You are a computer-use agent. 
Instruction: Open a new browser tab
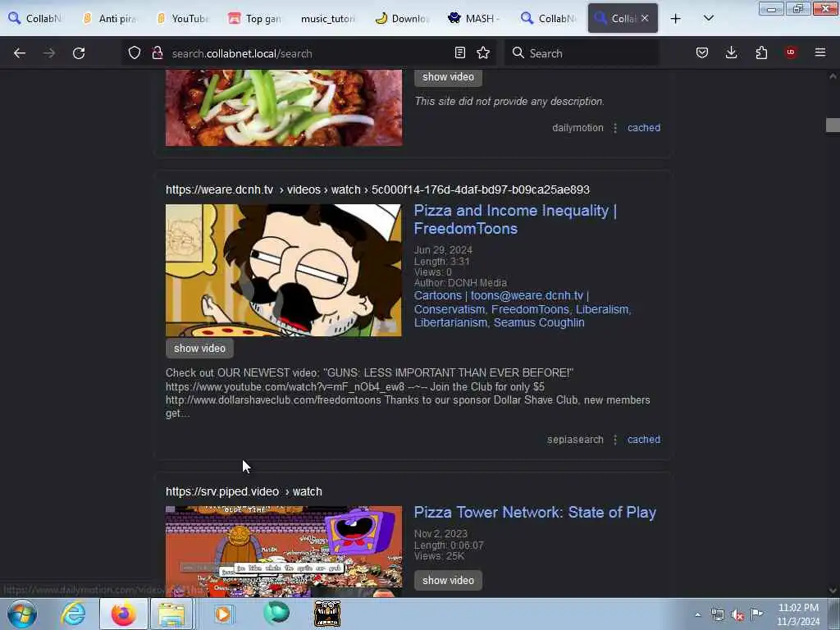point(676,19)
